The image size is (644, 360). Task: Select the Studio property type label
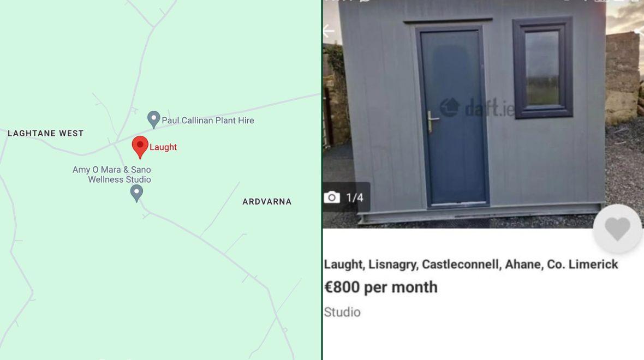click(342, 312)
